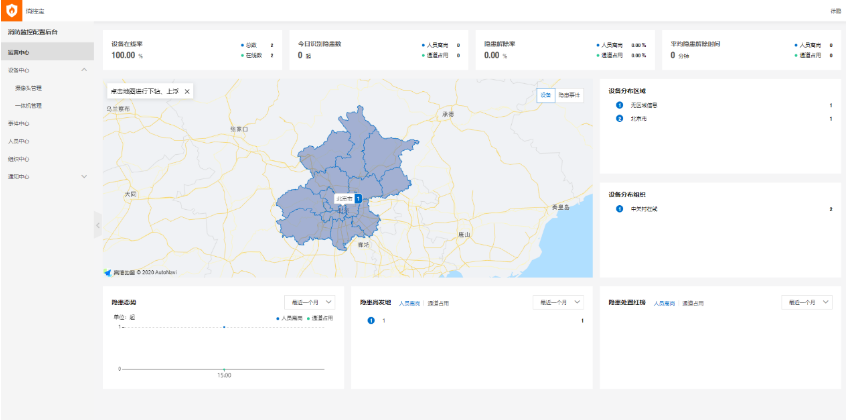Click the first rank icon in 设备分布区域
The width and height of the screenshot is (846, 420).
619,105
